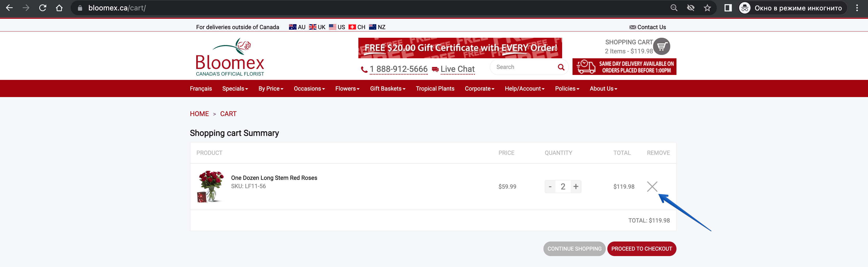
Task: Open the browser zoom magnifier icon
Action: coord(674,8)
